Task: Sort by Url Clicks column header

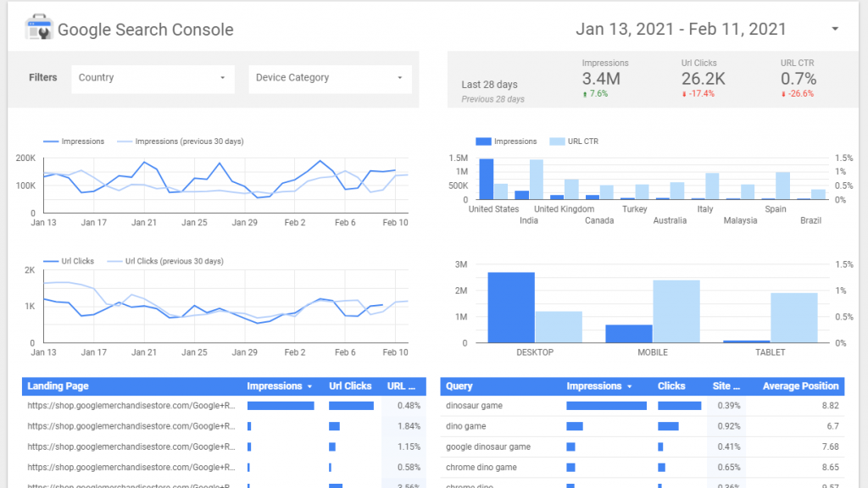Action: (350, 386)
